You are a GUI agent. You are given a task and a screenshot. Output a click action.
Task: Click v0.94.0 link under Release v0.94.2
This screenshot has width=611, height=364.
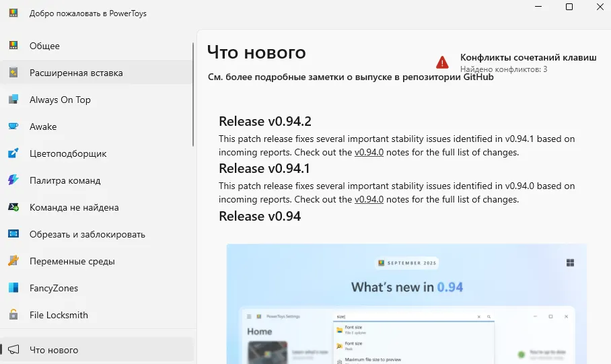369,152
